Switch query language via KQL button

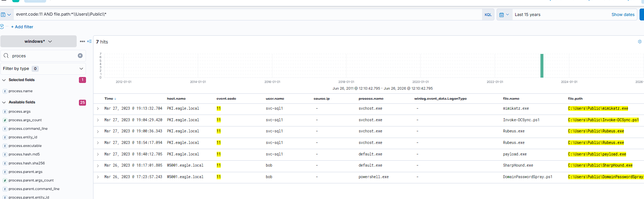488,15
